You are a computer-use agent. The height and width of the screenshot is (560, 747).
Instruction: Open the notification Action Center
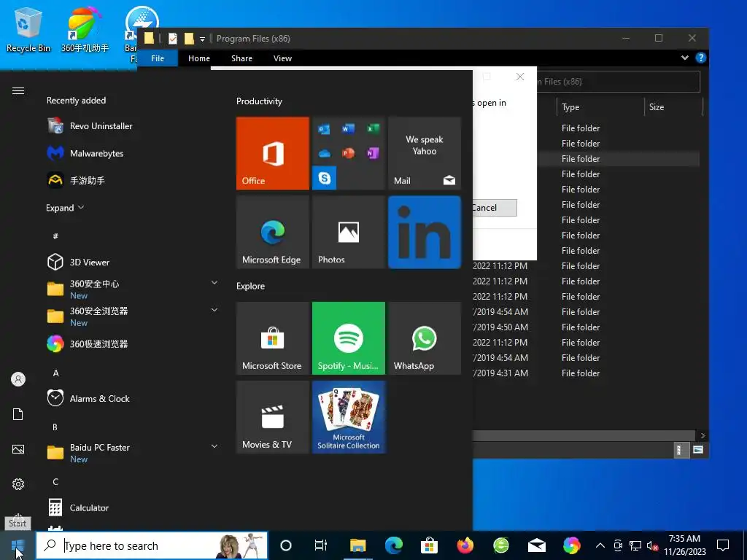tap(723, 545)
